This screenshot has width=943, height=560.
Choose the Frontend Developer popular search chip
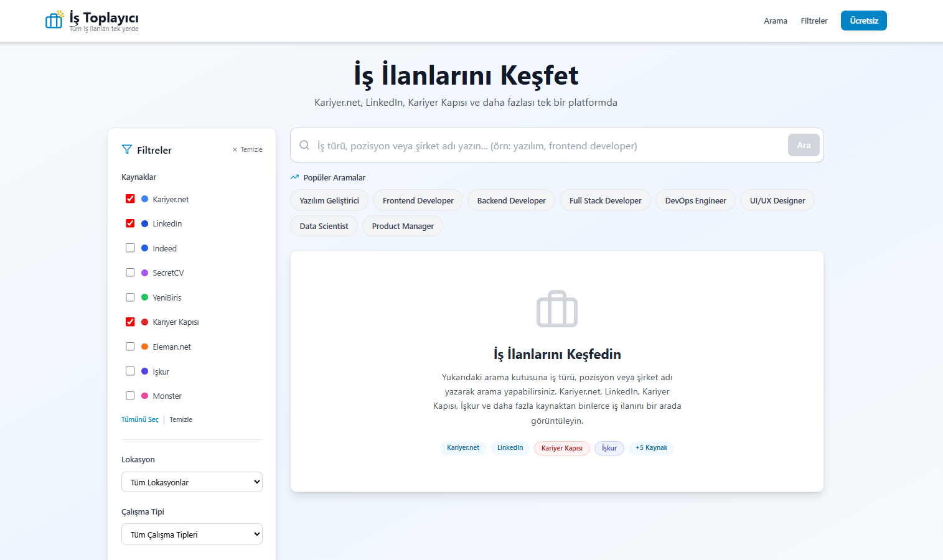coord(418,200)
